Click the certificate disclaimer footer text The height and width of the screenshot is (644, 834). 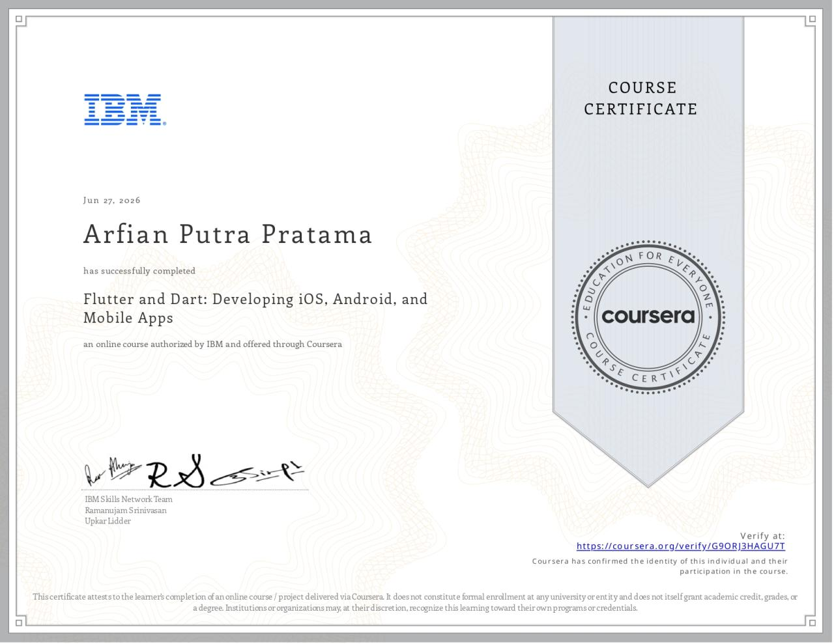point(415,602)
